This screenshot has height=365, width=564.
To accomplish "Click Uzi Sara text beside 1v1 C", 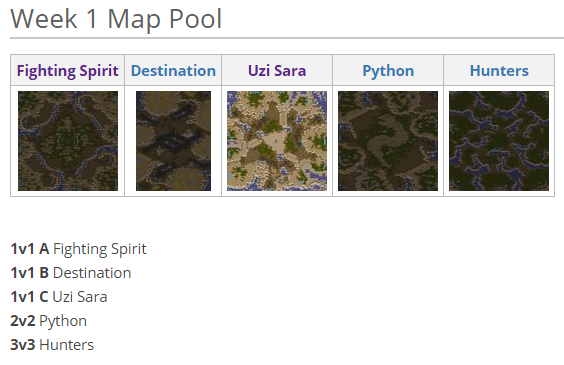I will pyautogui.click(x=80, y=297).
